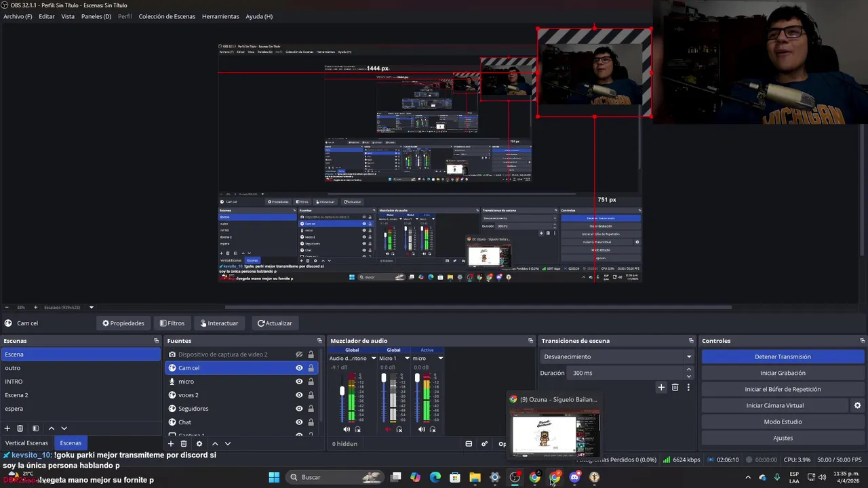
Task: Adjust the Micro 1 volume fader
Action: [383, 378]
